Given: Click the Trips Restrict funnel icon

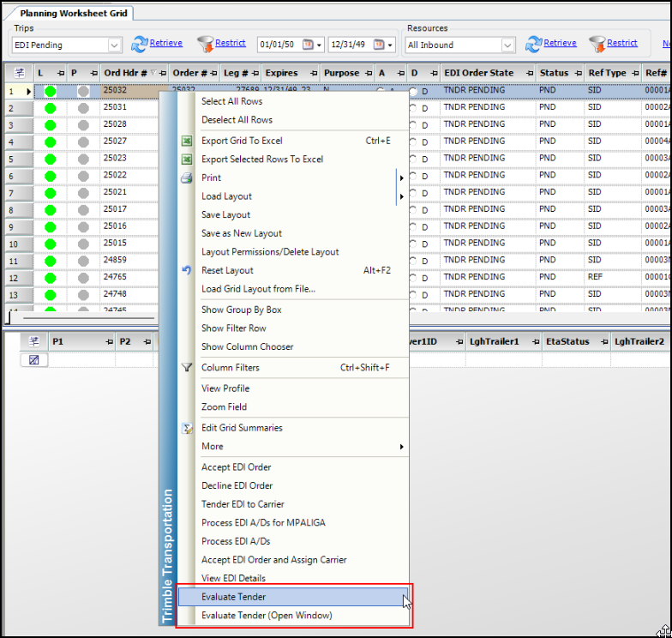Looking at the screenshot, I should pos(206,45).
